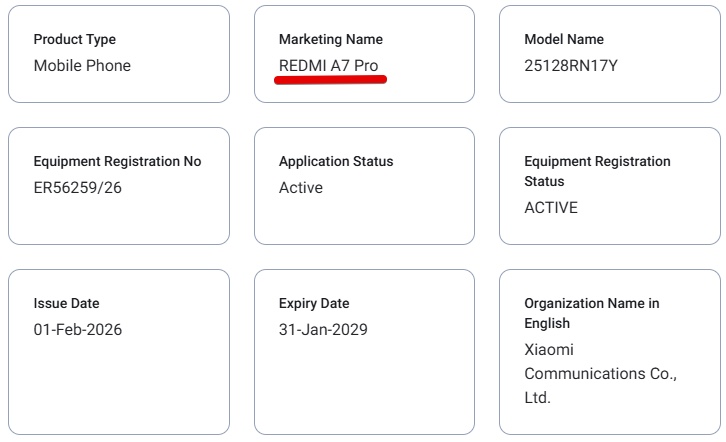Select 'Xiaomi Communications Co., Ltd.' value
Viewport: 726px width, 442px height.
click(x=601, y=374)
